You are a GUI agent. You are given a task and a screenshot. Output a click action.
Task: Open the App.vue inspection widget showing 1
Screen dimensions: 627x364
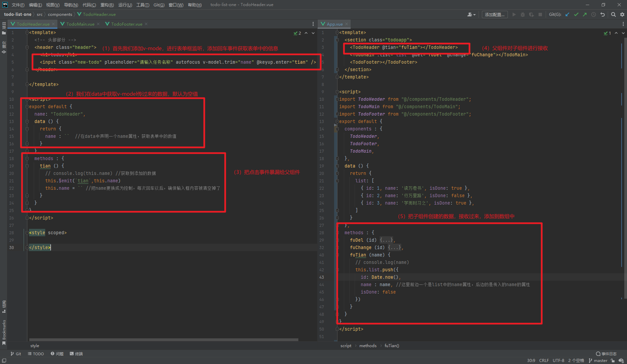coord(607,33)
